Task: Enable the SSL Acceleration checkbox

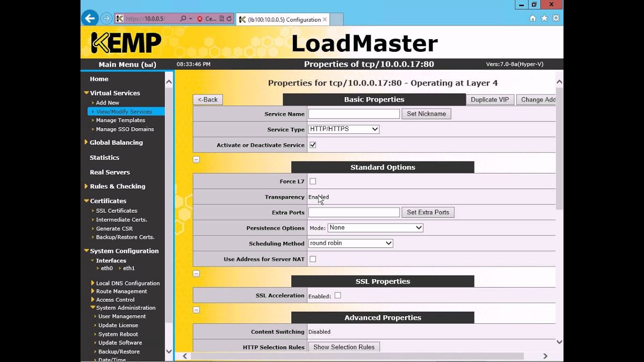Action: pyautogui.click(x=338, y=296)
